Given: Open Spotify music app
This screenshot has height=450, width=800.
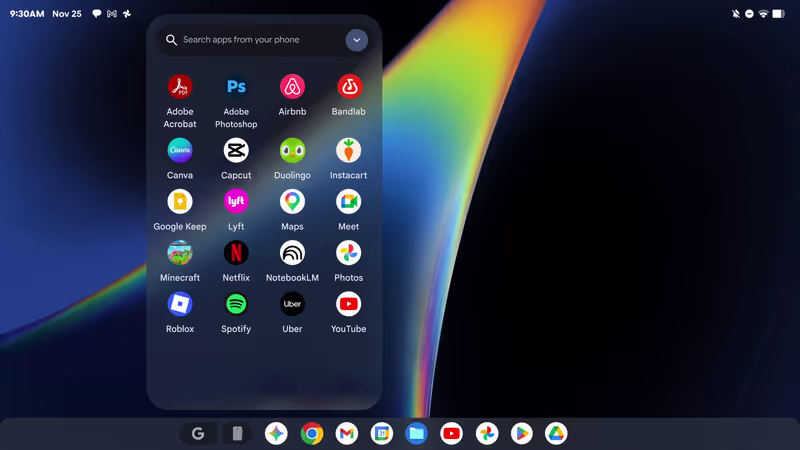Looking at the screenshot, I should (x=236, y=304).
